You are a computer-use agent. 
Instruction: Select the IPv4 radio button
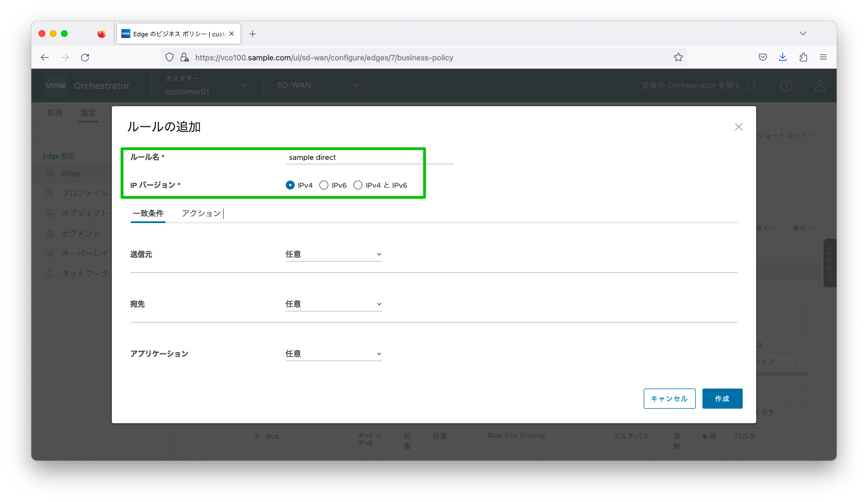click(x=290, y=185)
